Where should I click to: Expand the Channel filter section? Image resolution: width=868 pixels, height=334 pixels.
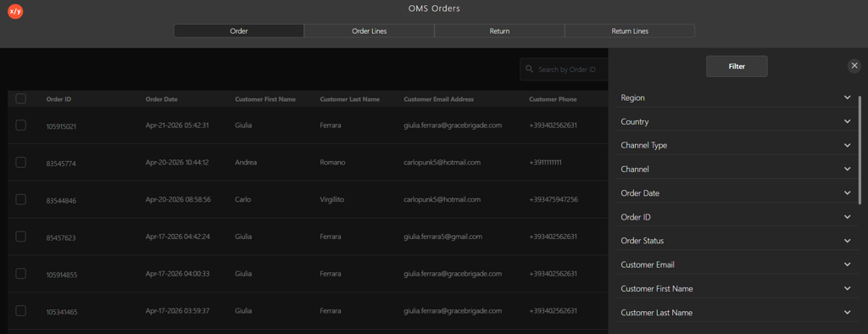point(737,169)
